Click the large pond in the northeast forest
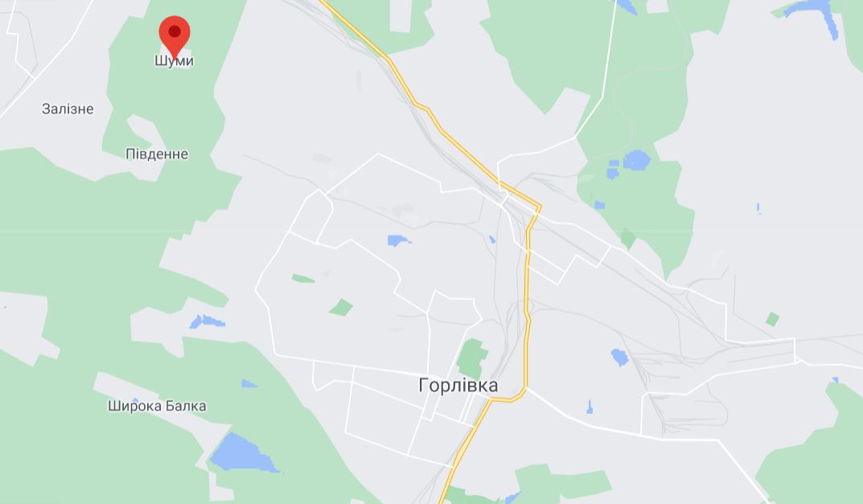Image resolution: width=863 pixels, height=504 pixels. click(637, 160)
